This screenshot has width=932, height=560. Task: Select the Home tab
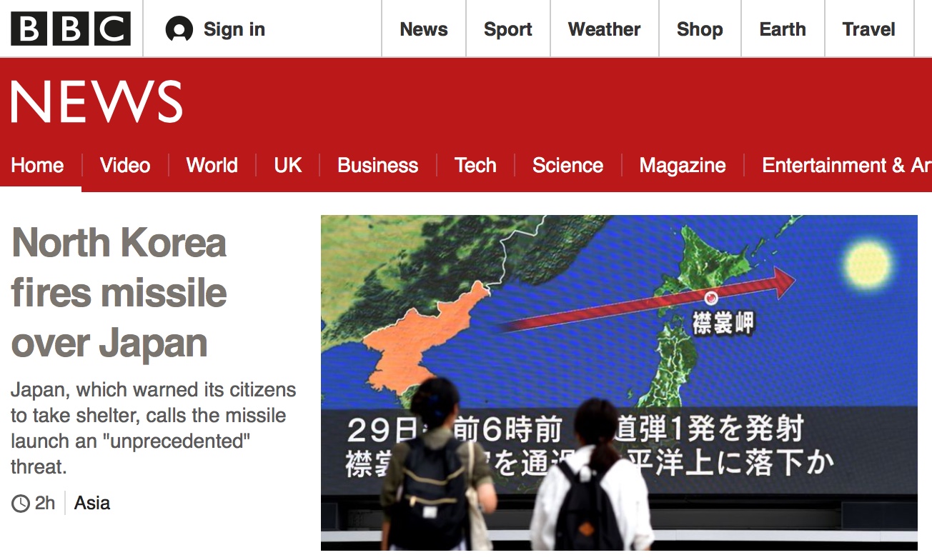[38, 166]
